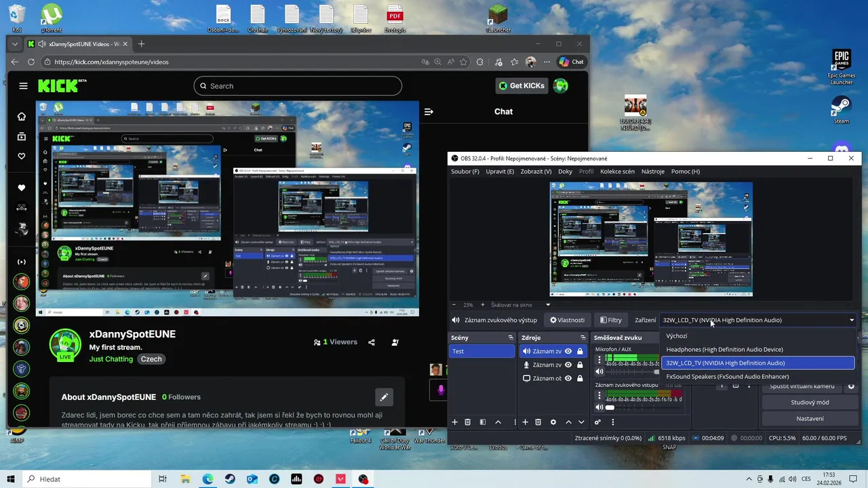Open Filtry for the selected source
This screenshot has width=868, height=488.
(610, 320)
